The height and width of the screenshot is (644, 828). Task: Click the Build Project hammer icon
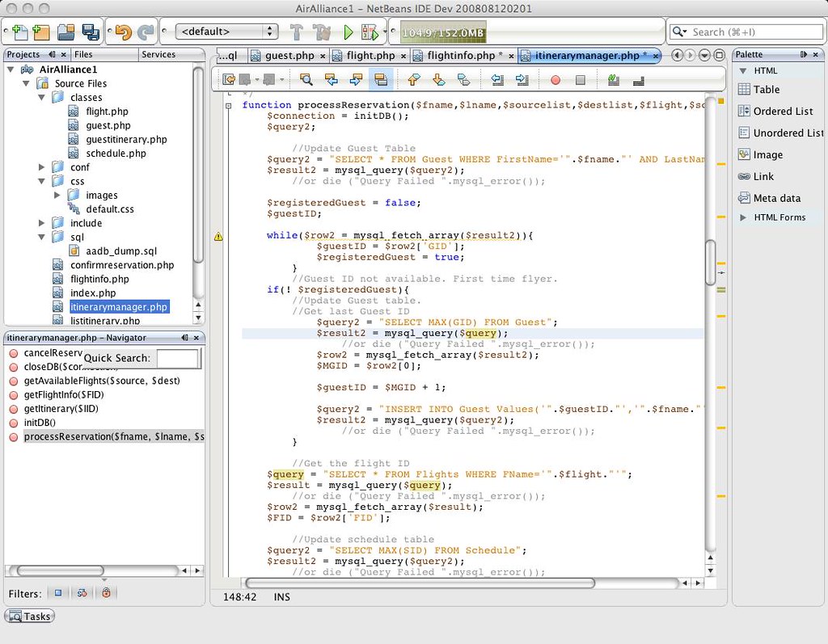[297, 32]
